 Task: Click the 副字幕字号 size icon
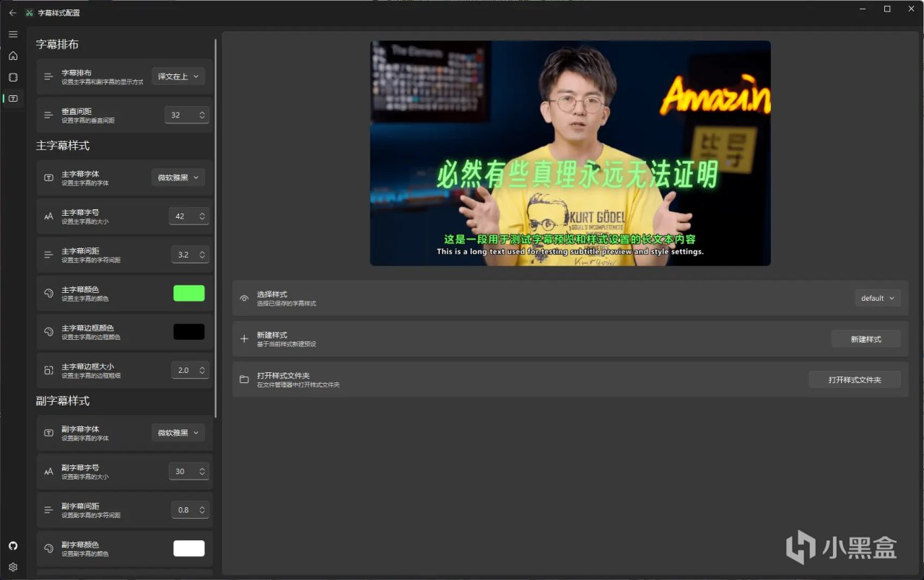click(x=48, y=471)
